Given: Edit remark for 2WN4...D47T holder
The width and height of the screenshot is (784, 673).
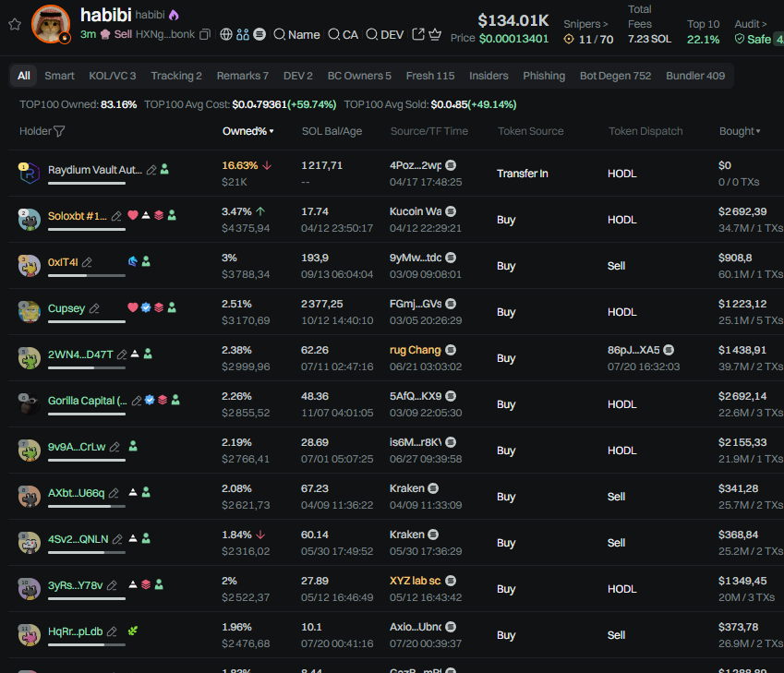Looking at the screenshot, I should 122,355.
